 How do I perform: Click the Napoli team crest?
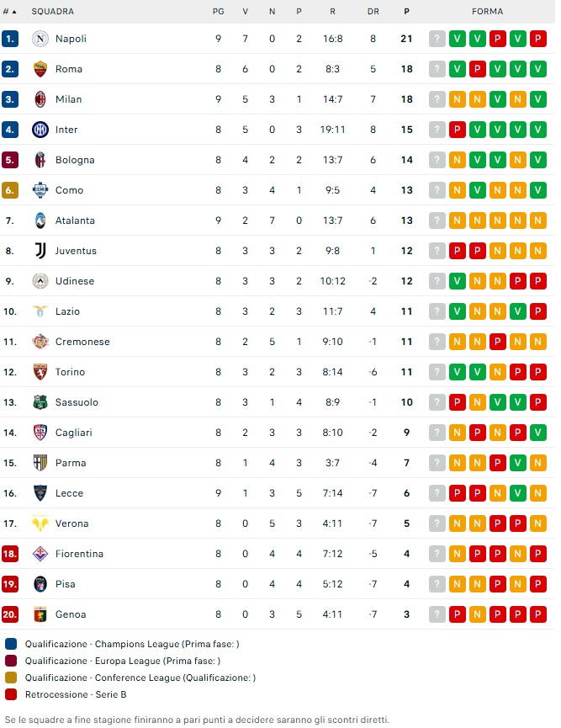point(40,39)
